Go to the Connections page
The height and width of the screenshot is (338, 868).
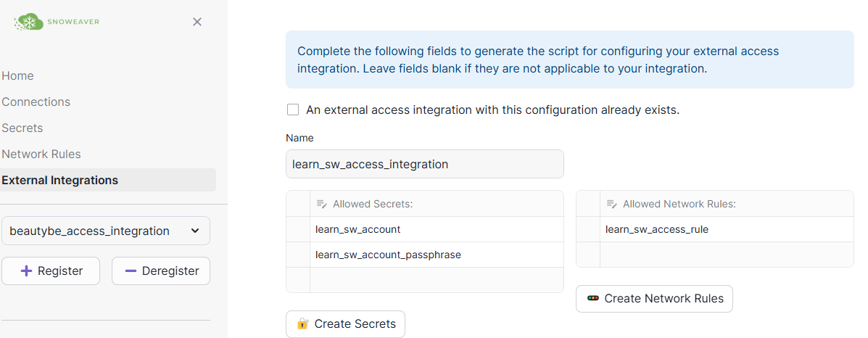coord(36,102)
